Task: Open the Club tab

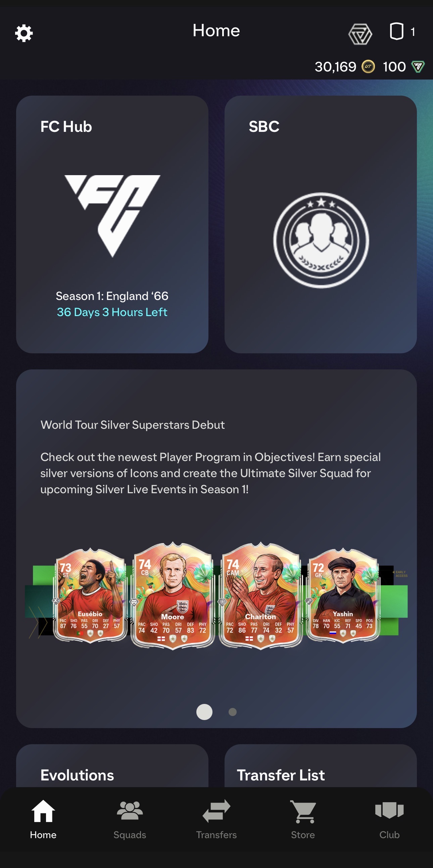Action: [x=389, y=819]
